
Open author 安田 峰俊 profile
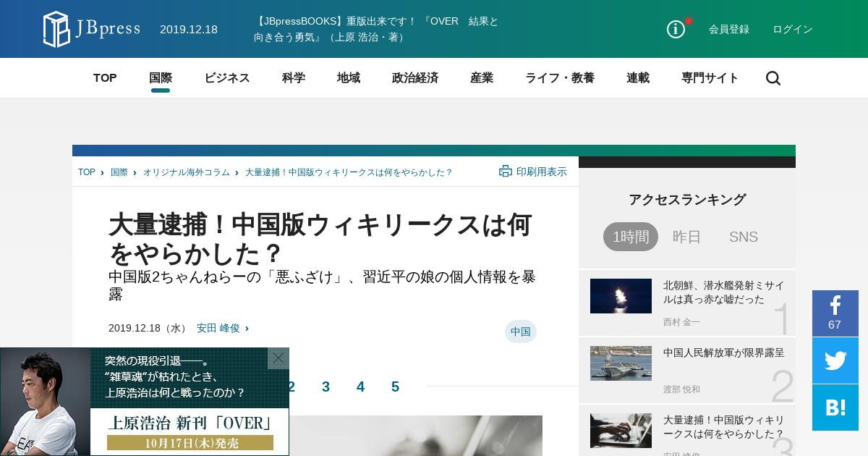click(x=218, y=328)
